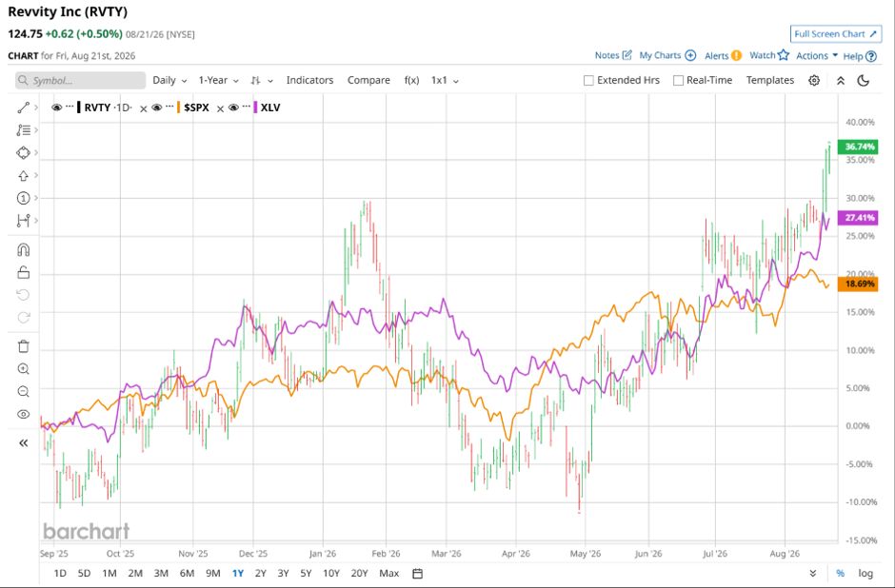
Task: Remove the RVTY series
Action: tap(143, 108)
